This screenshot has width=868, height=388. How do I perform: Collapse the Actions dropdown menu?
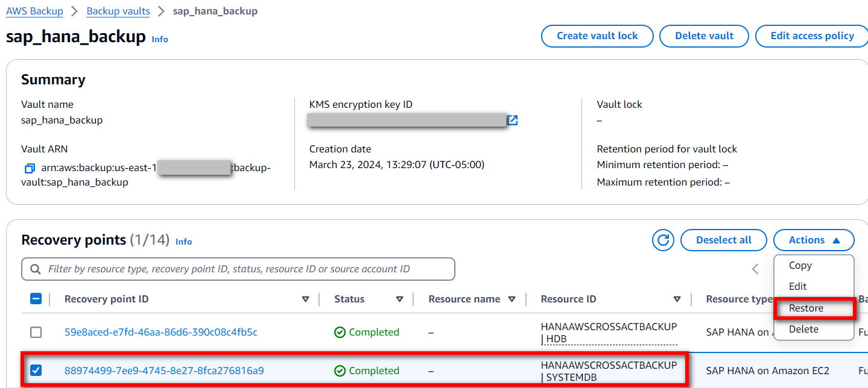814,240
